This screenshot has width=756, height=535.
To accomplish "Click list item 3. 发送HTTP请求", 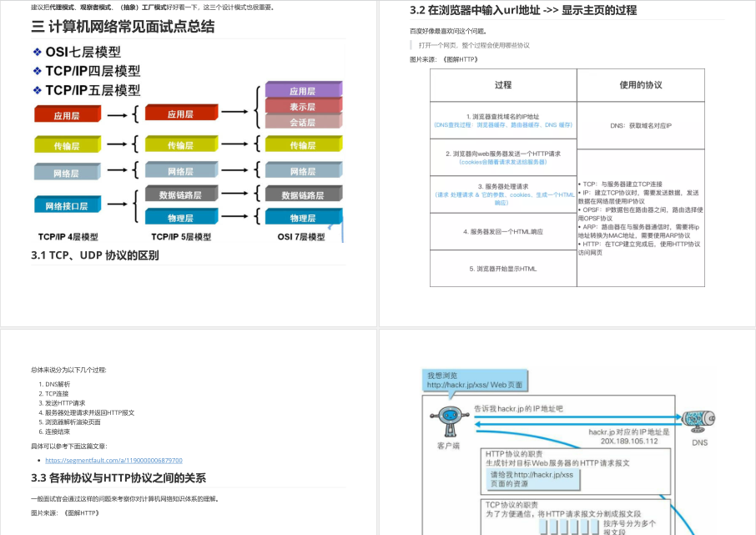I will 63,403.
